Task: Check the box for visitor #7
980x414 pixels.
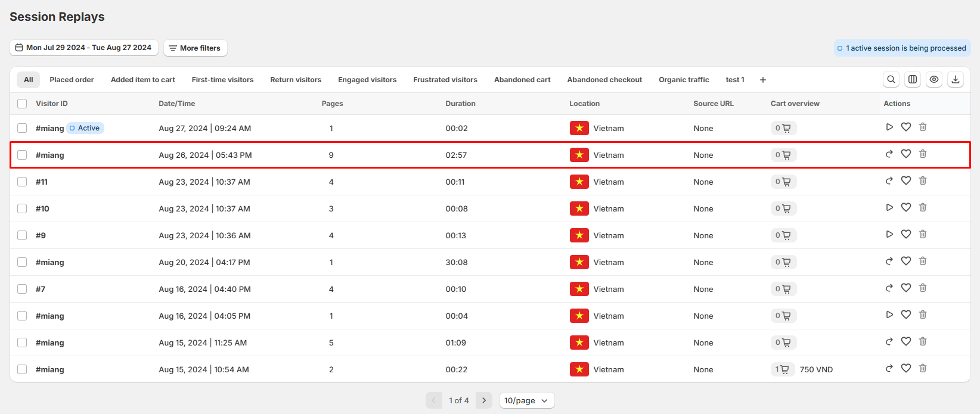Action: (22, 289)
